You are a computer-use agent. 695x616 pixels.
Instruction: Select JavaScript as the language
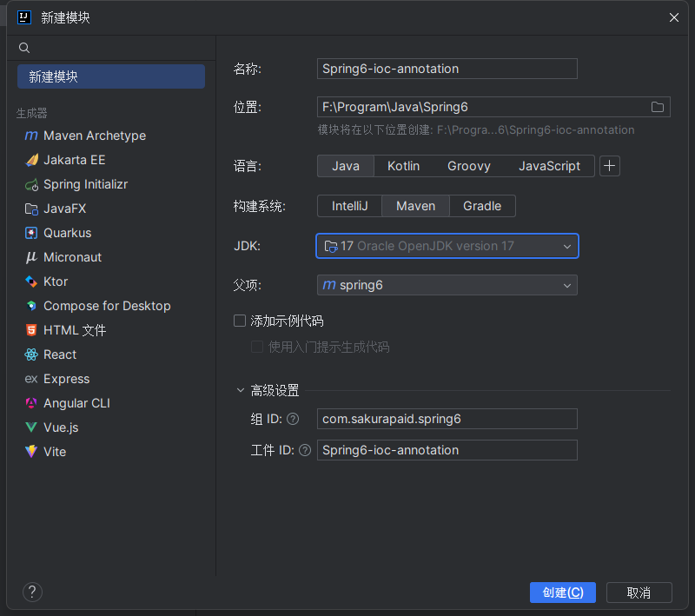tap(549, 166)
